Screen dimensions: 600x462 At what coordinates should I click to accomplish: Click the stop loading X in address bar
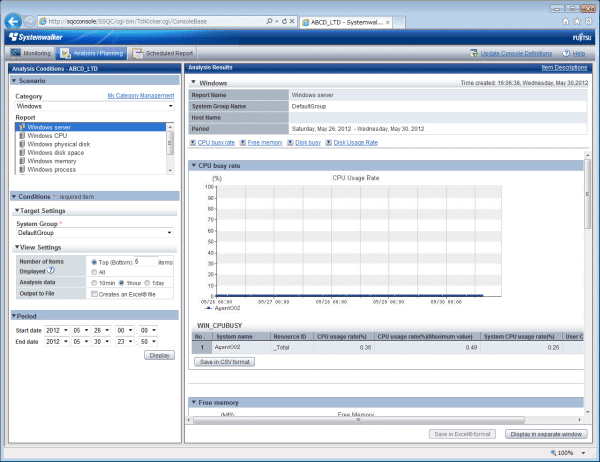pos(292,21)
